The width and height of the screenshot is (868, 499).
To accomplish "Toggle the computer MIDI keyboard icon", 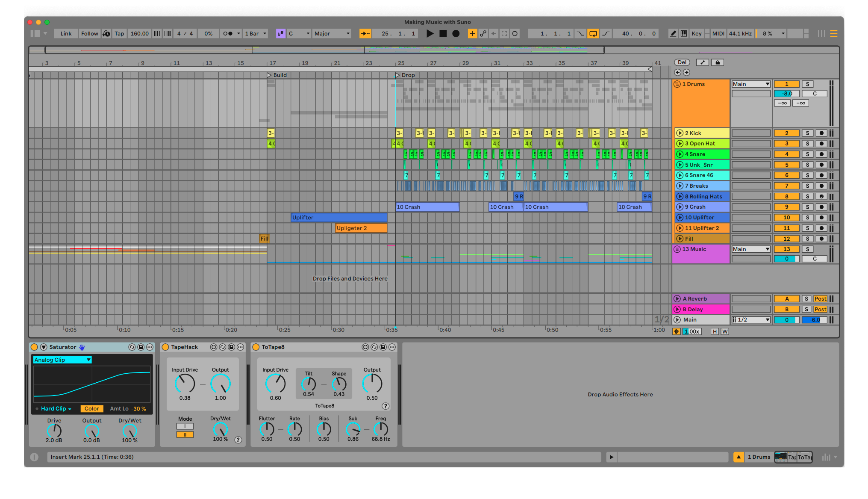I will [x=684, y=33].
